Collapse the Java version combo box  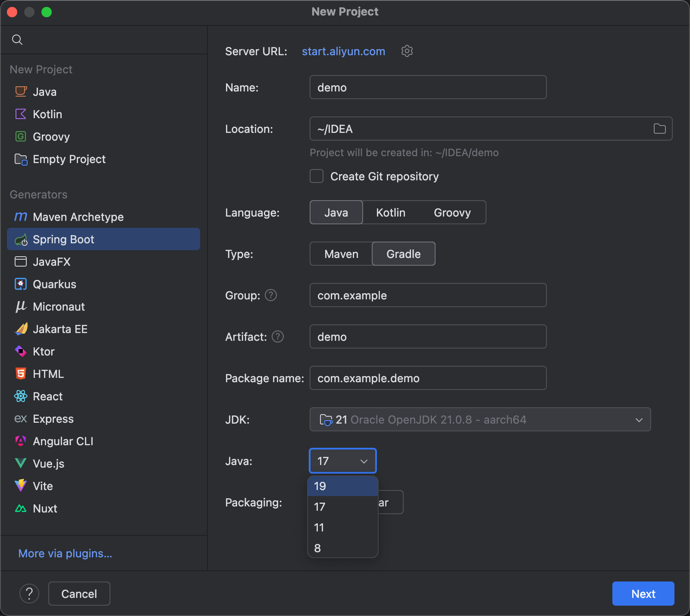pos(343,461)
